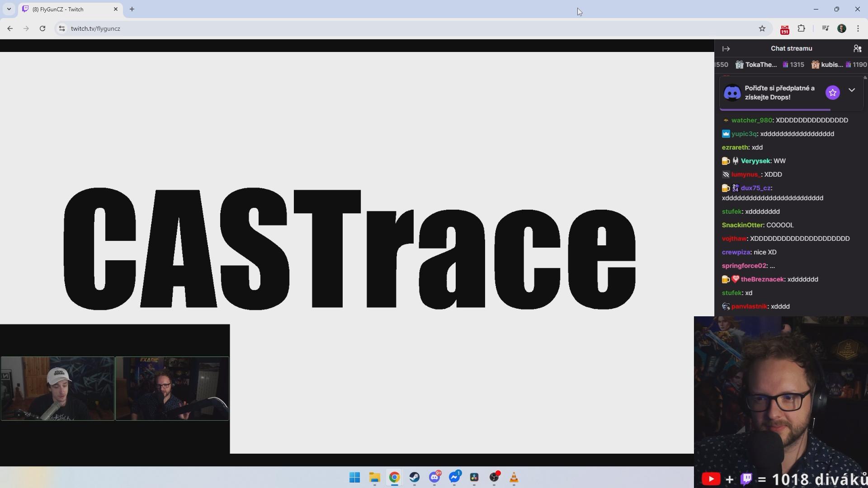
Task: Open the tab search dropdown arrow
Action: (9, 9)
